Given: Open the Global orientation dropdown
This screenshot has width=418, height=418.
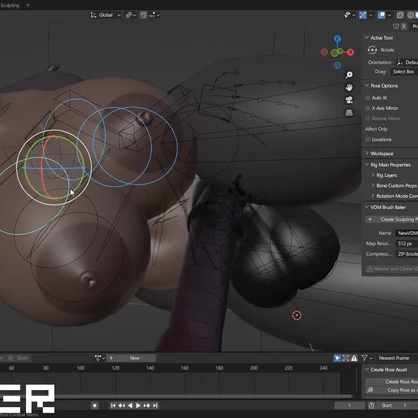Looking at the screenshot, I should [105, 15].
